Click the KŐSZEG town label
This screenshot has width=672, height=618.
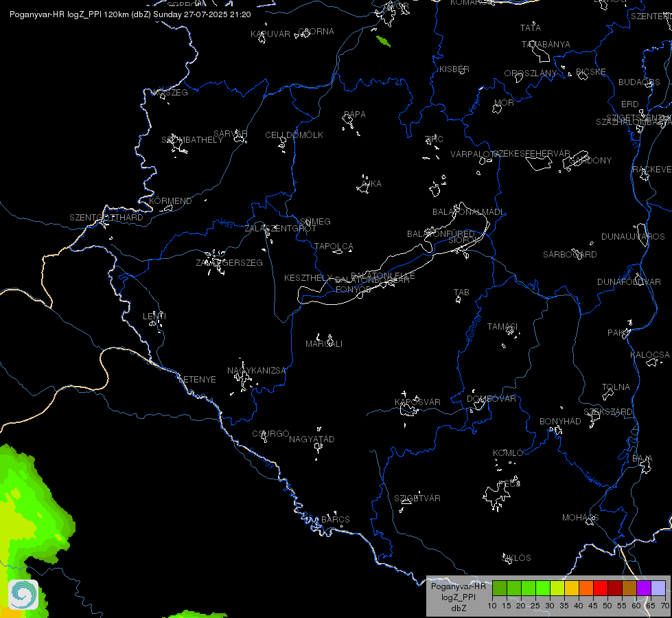point(170,93)
